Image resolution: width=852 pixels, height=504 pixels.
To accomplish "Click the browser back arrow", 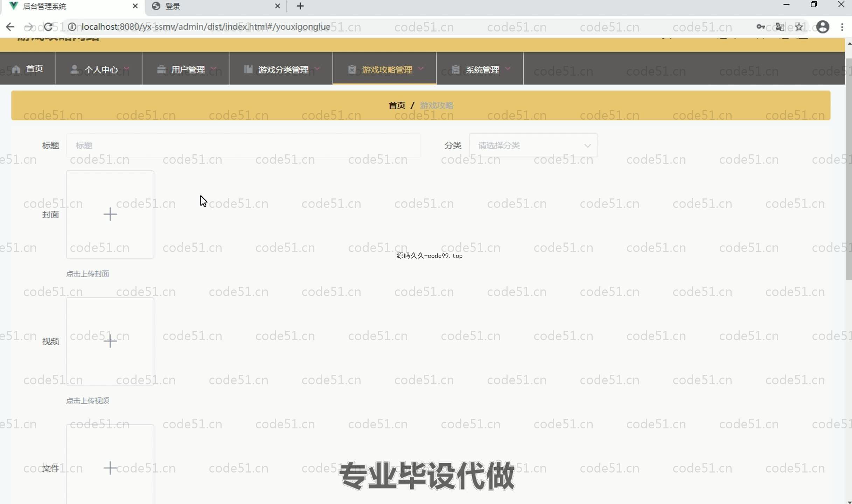I will [10, 27].
